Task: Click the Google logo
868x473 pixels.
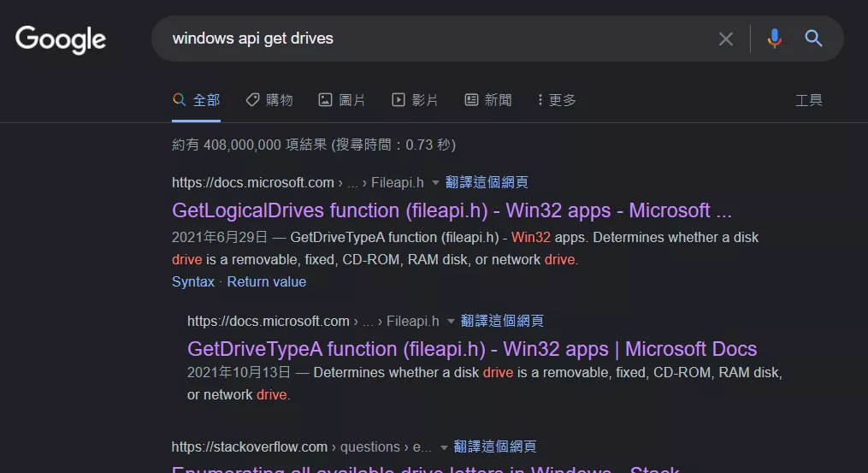Action: pyautogui.click(x=61, y=39)
